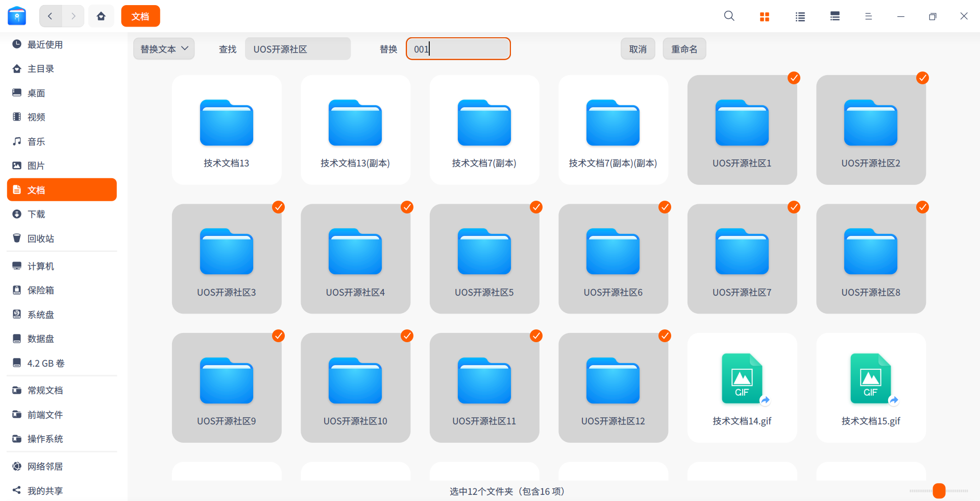The height and width of the screenshot is (501, 980).
Task: Switch to icon grid view
Action: pyautogui.click(x=764, y=16)
